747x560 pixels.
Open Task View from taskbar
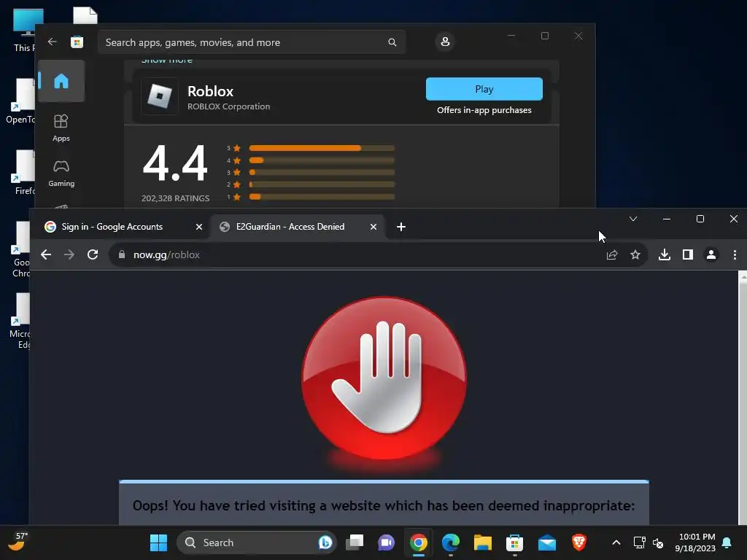tap(355, 542)
